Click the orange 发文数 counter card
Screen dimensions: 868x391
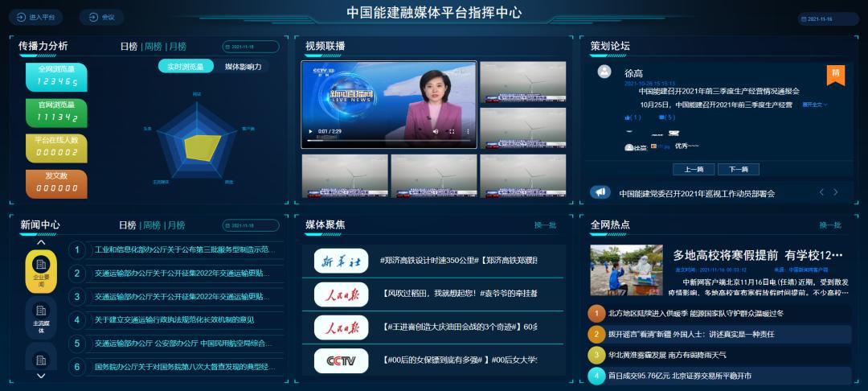pos(56,184)
